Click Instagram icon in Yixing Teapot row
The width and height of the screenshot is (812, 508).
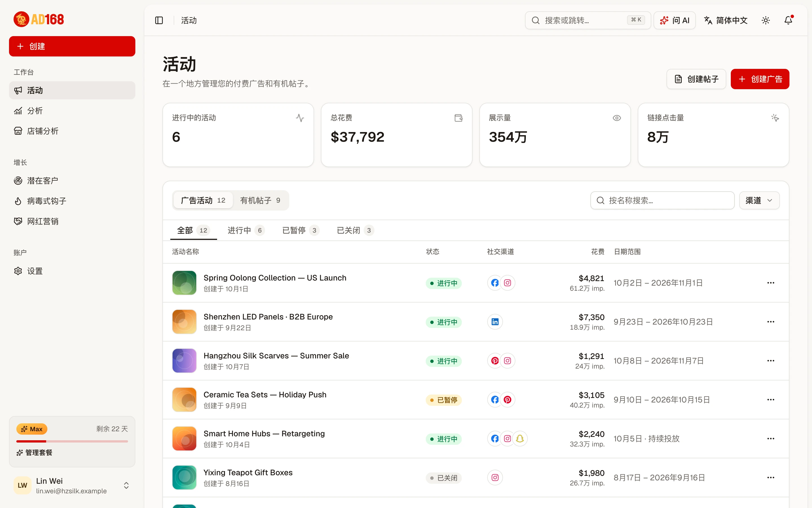pos(495,478)
